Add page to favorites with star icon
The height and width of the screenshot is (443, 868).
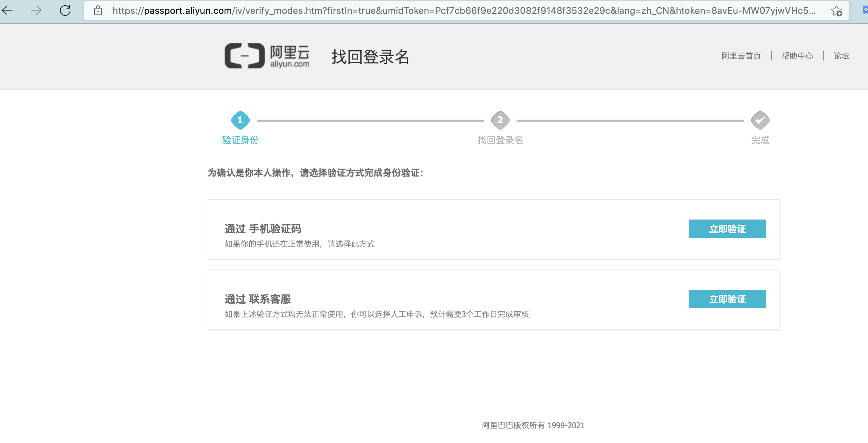tap(836, 11)
